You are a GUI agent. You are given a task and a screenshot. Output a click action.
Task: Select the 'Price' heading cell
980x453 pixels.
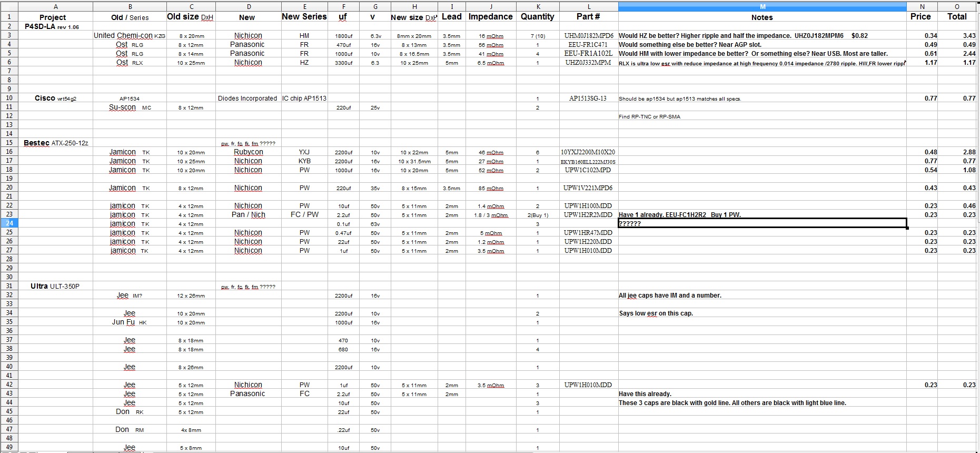click(920, 17)
